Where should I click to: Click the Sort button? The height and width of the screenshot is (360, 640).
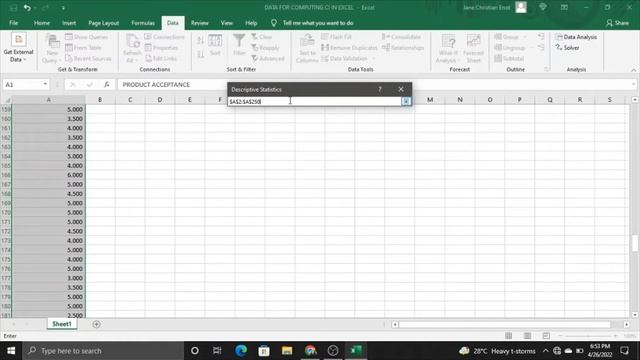[215, 45]
